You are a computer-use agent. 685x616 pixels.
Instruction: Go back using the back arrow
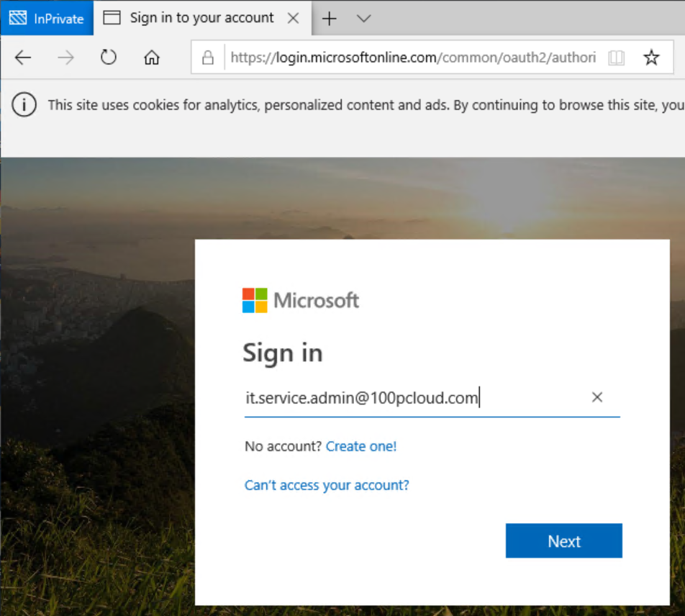(x=23, y=58)
